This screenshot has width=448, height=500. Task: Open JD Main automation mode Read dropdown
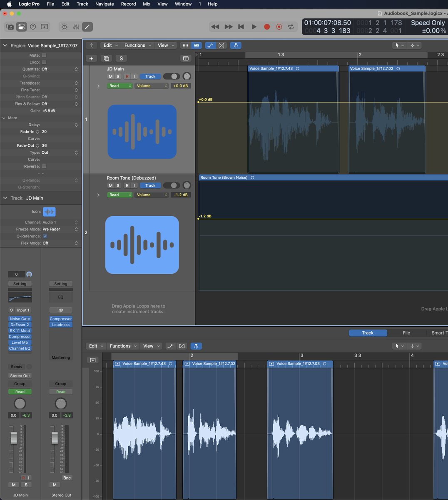pos(120,86)
